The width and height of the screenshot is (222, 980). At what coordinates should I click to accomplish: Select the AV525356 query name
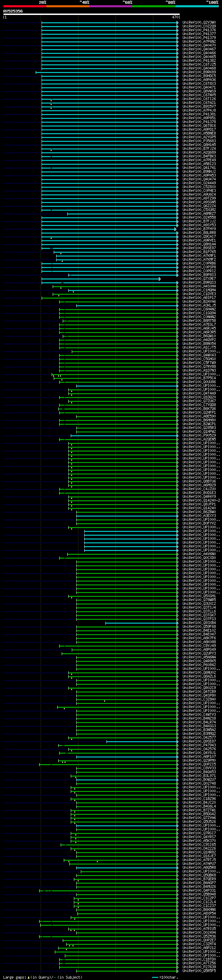pyautogui.click(x=13, y=11)
